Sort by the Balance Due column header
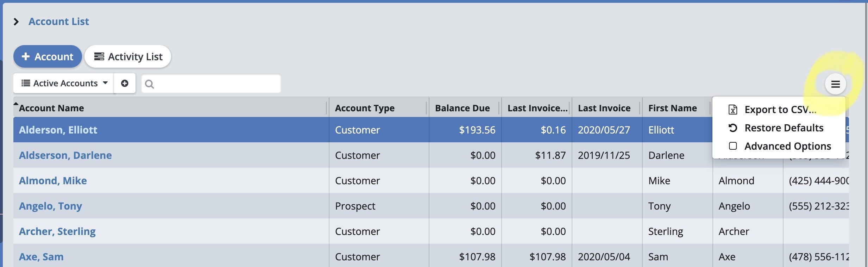 tap(462, 108)
